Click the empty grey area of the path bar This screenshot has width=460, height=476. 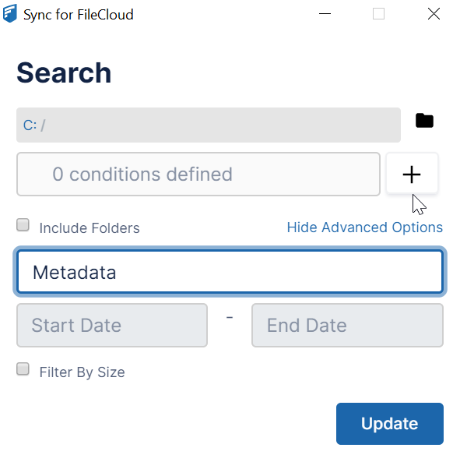pyautogui.click(x=223, y=125)
